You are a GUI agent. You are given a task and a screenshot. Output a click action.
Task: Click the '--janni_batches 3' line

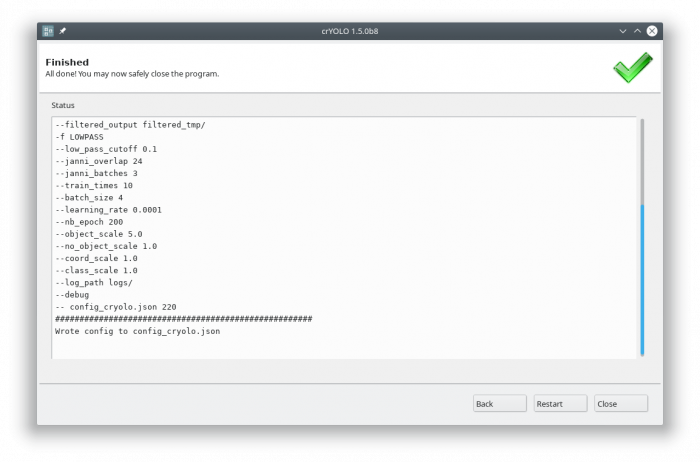(x=96, y=173)
